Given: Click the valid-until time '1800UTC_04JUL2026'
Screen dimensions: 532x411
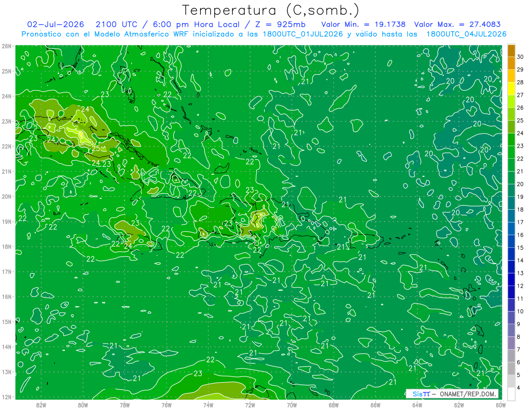Looking at the screenshot, I should 466,34.
